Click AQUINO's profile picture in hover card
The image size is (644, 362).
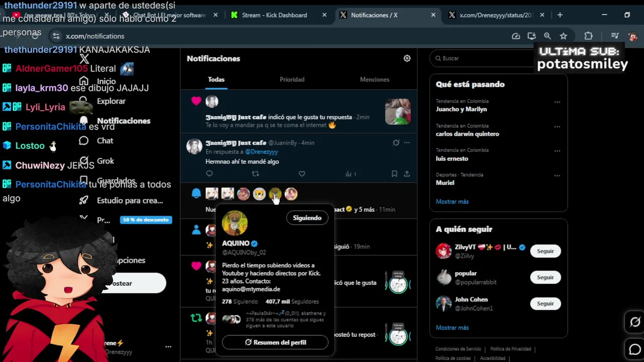pyautogui.click(x=234, y=223)
